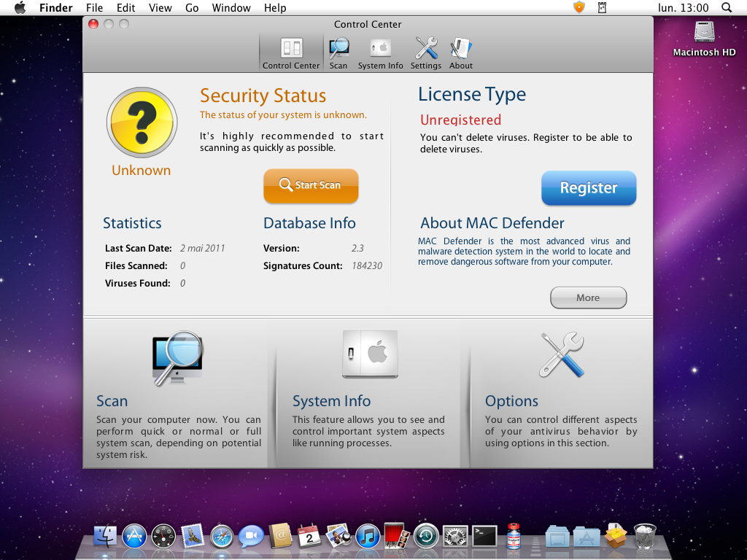
Task: Open iTunes from the Dock
Action: click(x=368, y=537)
